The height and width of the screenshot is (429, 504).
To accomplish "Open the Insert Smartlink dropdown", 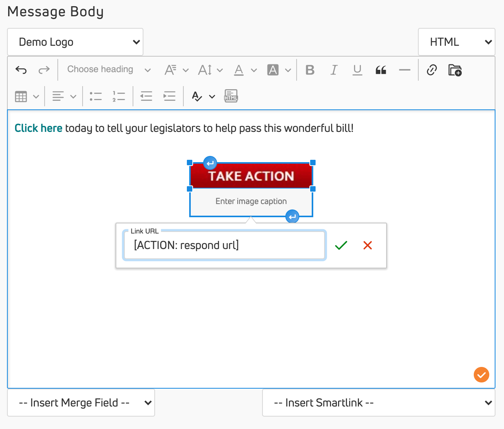I will click(x=378, y=403).
